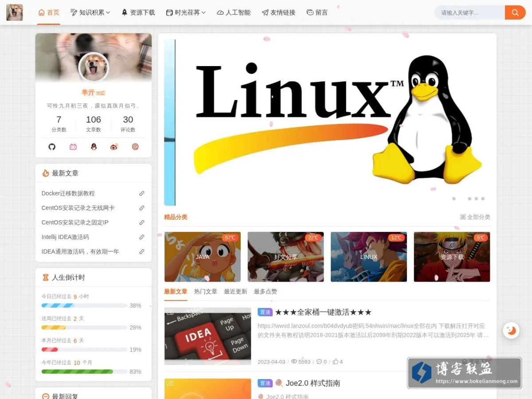Open the 好文分享 category card
The width and height of the screenshot is (532, 399).
click(x=286, y=257)
